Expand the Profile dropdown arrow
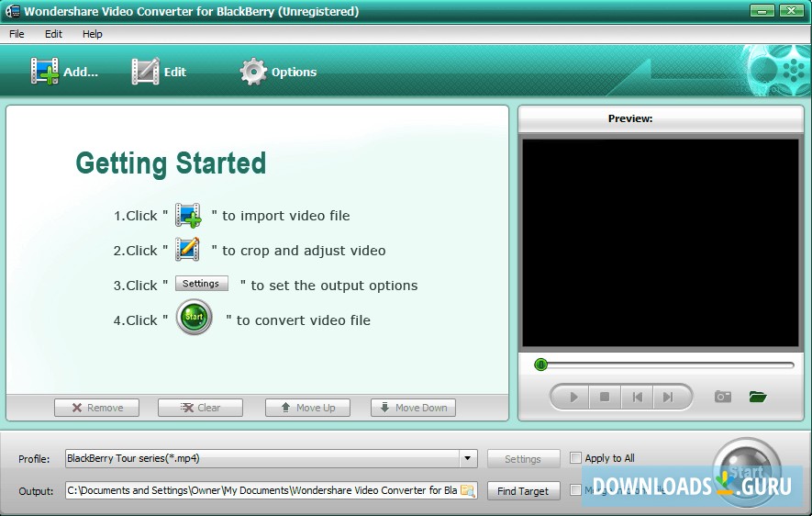The image size is (812, 516). pos(468,458)
